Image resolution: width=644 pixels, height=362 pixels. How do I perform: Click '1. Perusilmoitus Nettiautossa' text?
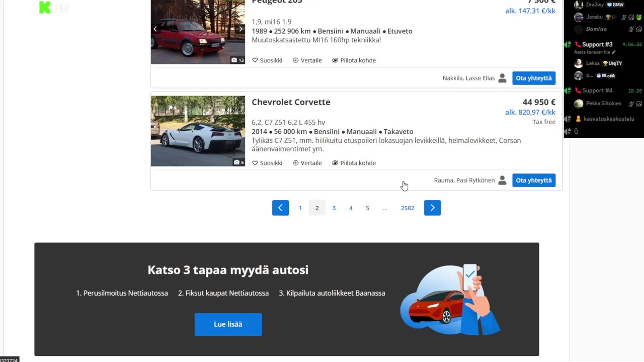pyautogui.click(x=122, y=293)
